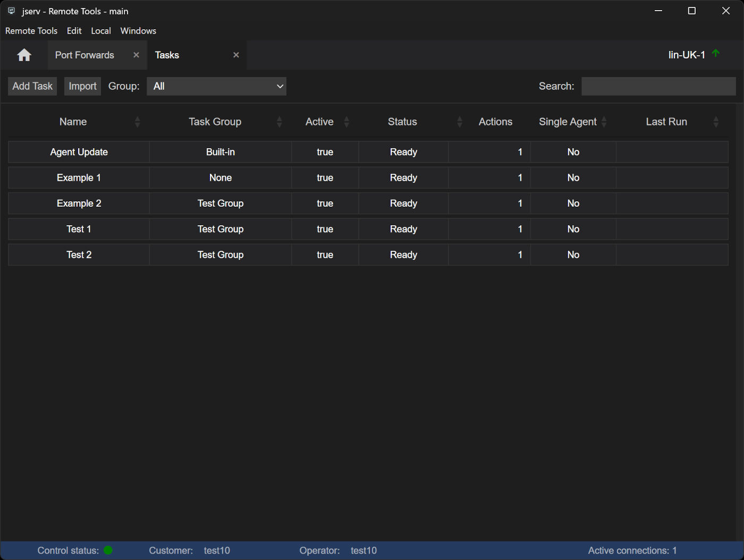744x560 pixels.
Task: Select the Example 1 task name
Action: [79, 178]
